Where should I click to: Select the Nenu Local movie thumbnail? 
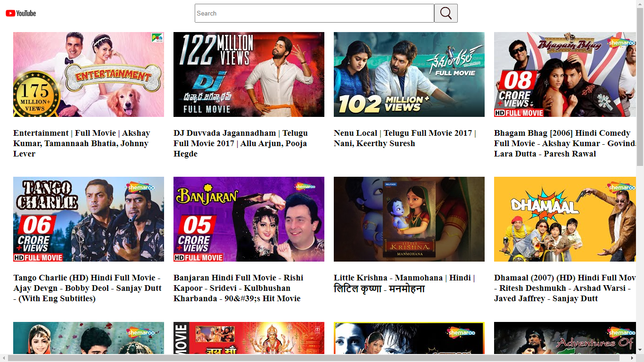point(409,74)
